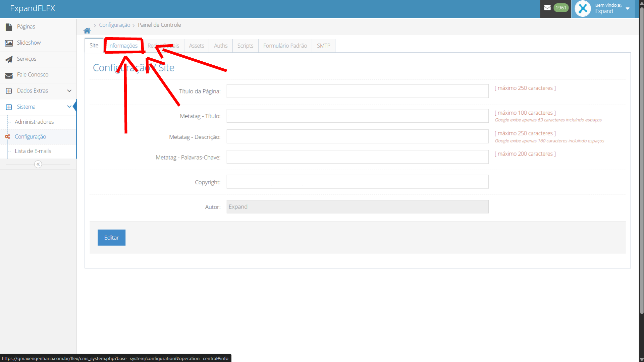The height and width of the screenshot is (362, 644).
Task: Open the mail envelope icon in header
Action: click(x=547, y=8)
